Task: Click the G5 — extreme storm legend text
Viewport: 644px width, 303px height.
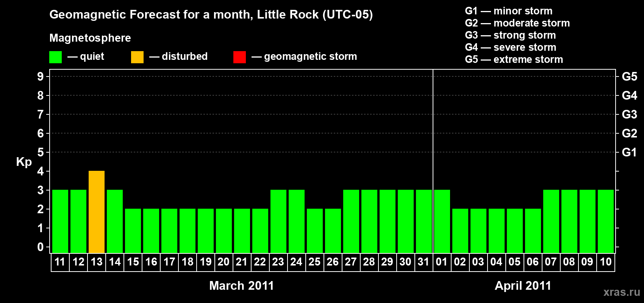Action: tap(514, 59)
